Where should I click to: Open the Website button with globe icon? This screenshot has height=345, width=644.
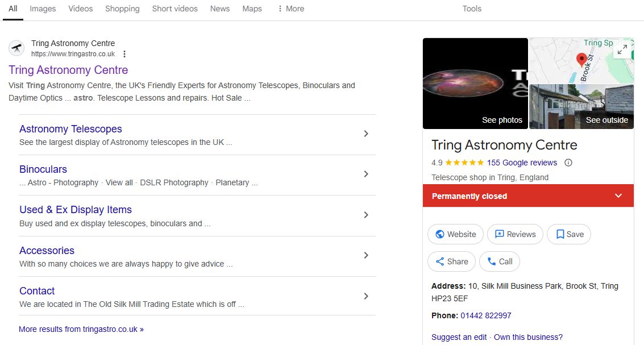(455, 234)
